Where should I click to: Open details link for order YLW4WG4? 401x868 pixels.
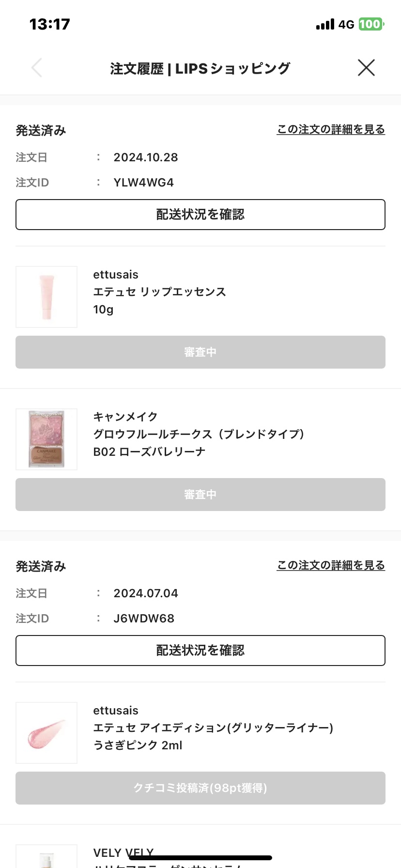tap(331, 129)
